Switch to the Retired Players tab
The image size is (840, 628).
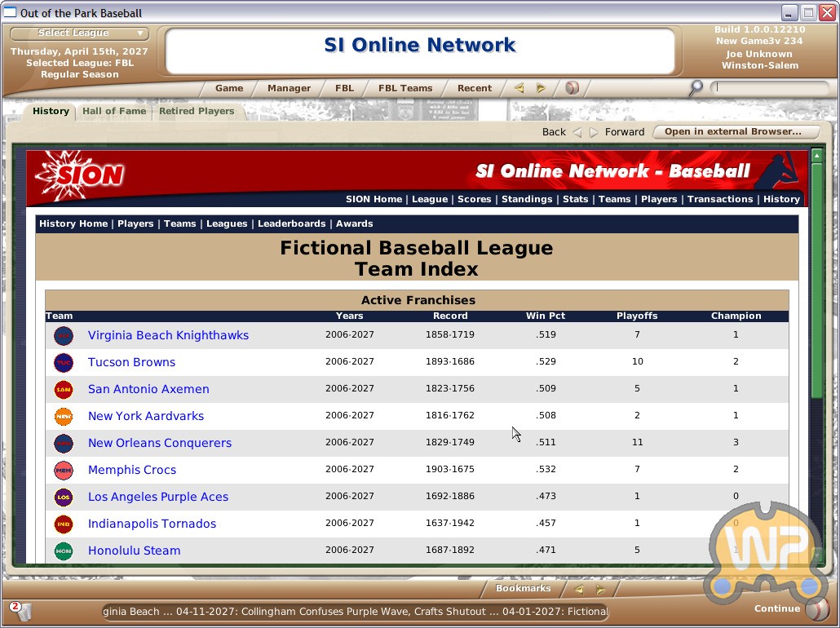point(197,112)
